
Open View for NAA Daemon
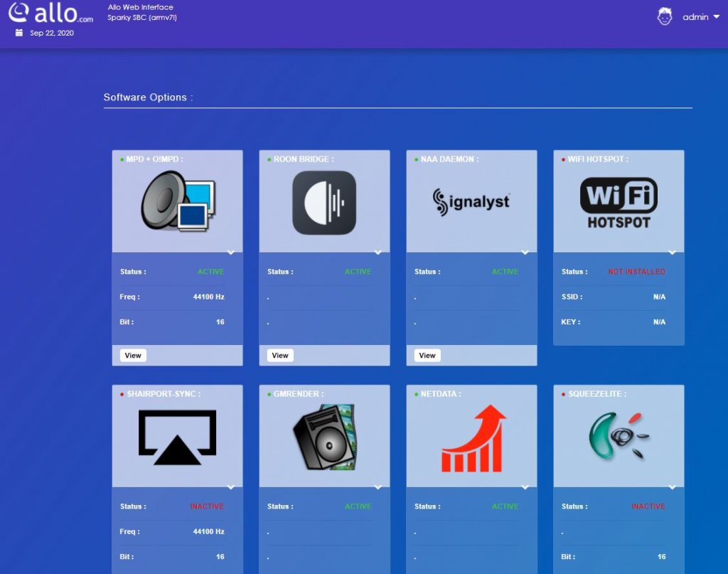tap(427, 355)
